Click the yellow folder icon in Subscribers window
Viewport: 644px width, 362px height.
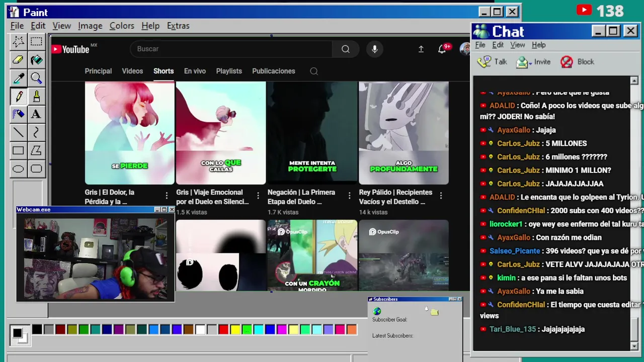[x=434, y=312]
